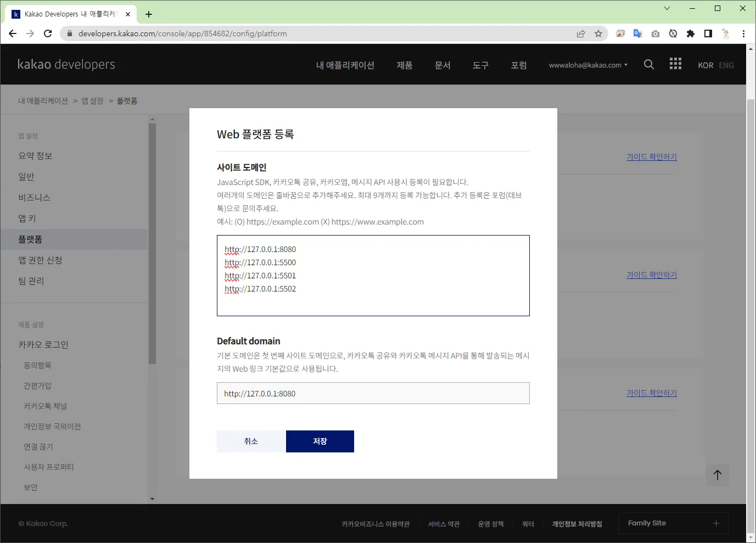Open the Chrome profile avatar
The width and height of the screenshot is (756, 543).
coord(726,33)
